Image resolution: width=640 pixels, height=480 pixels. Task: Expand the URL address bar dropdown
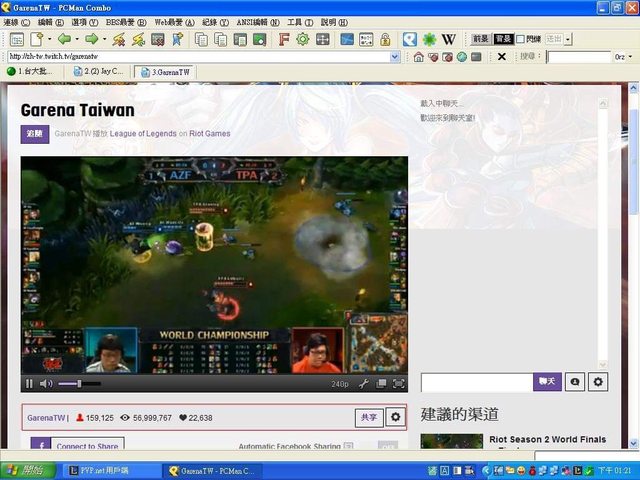click(393, 56)
